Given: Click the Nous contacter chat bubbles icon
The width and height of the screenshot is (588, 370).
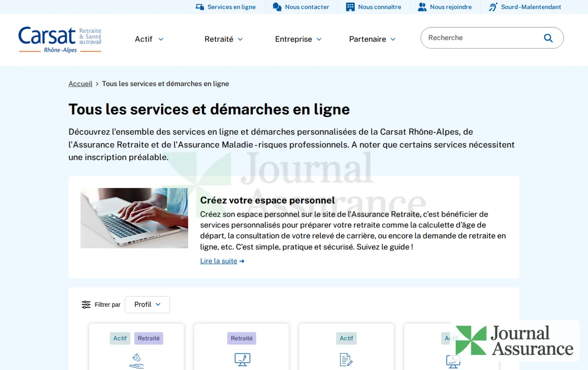Looking at the screenshot, I should tap(277, 7).
